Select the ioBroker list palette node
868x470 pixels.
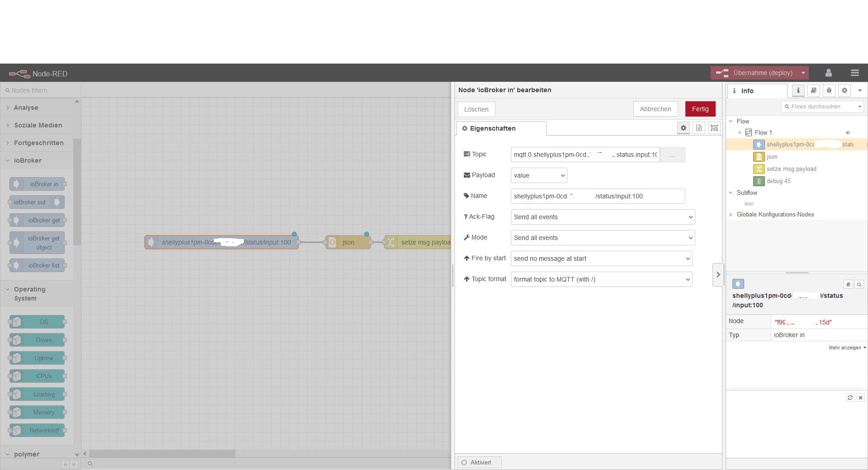(x=38, y=265)
